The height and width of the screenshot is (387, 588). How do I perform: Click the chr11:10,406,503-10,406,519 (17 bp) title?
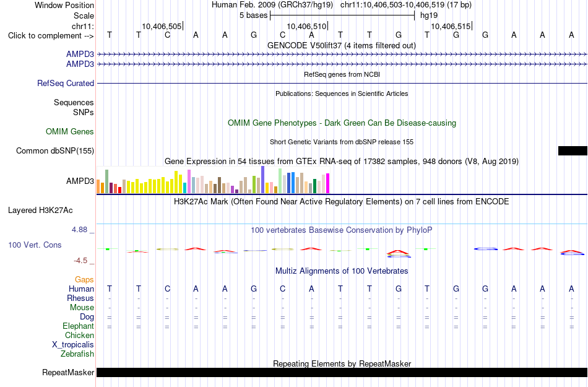pos(406,5)
